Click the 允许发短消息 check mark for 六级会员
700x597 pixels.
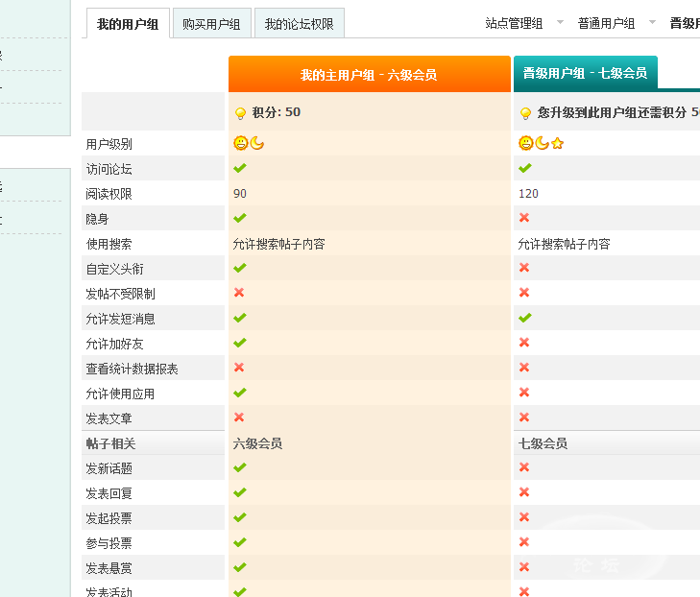coord(240,318)
